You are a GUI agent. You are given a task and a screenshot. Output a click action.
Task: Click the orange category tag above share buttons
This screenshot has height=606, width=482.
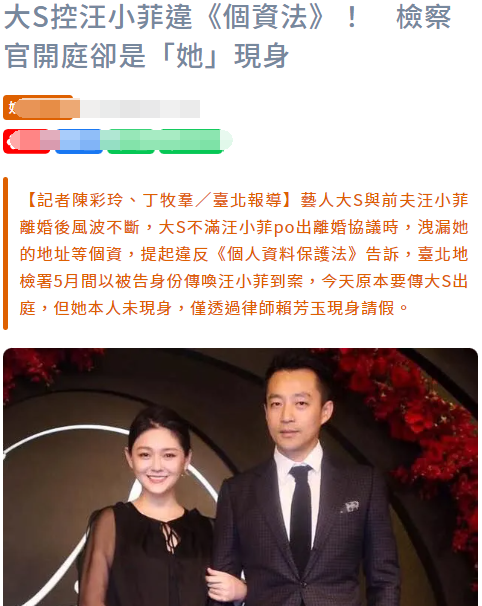point(38,107)
